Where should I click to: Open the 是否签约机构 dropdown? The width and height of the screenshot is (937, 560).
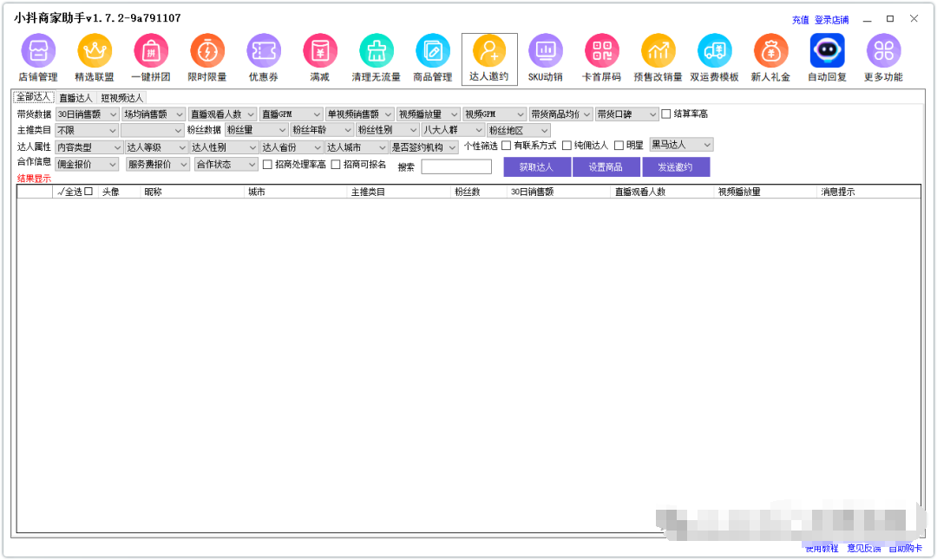423,147
